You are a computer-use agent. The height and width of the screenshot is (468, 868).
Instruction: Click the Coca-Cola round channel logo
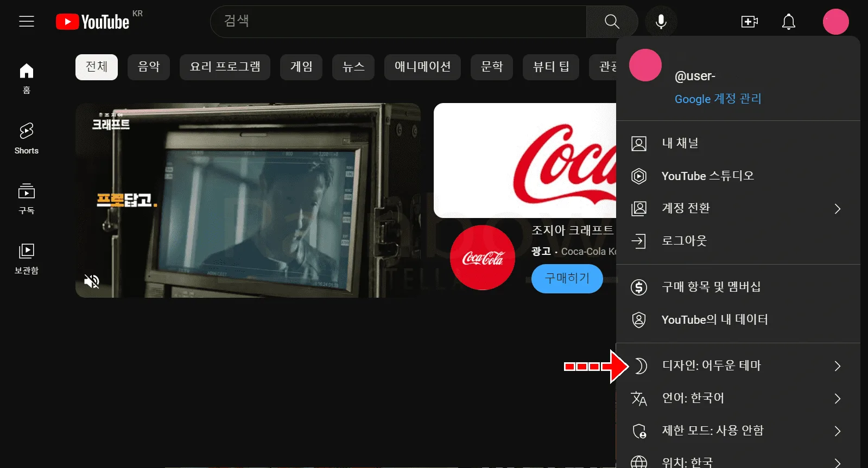483,258
